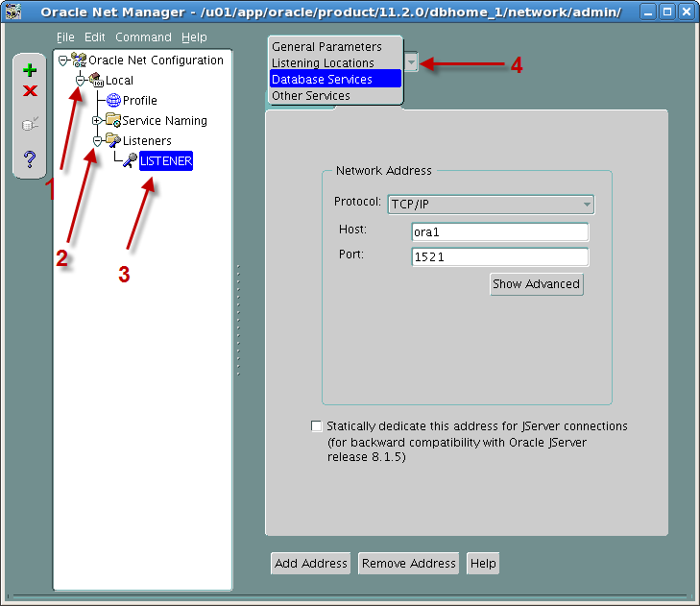
Task: Choose Other Services in the list
Action: pyautogui.click(x=335, y=96)
